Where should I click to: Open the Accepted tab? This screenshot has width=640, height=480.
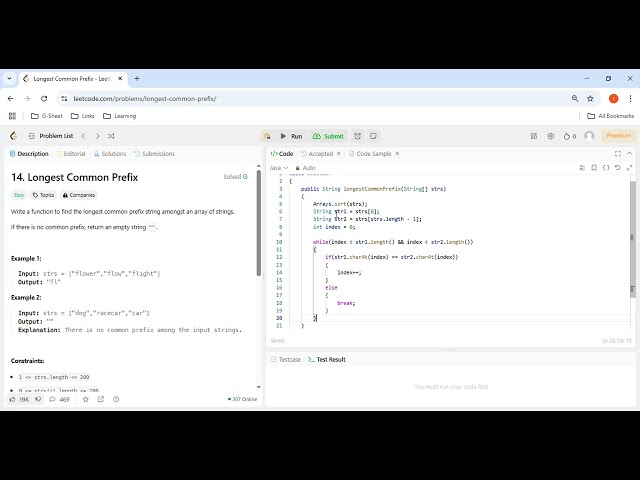(x=317, y=154)
